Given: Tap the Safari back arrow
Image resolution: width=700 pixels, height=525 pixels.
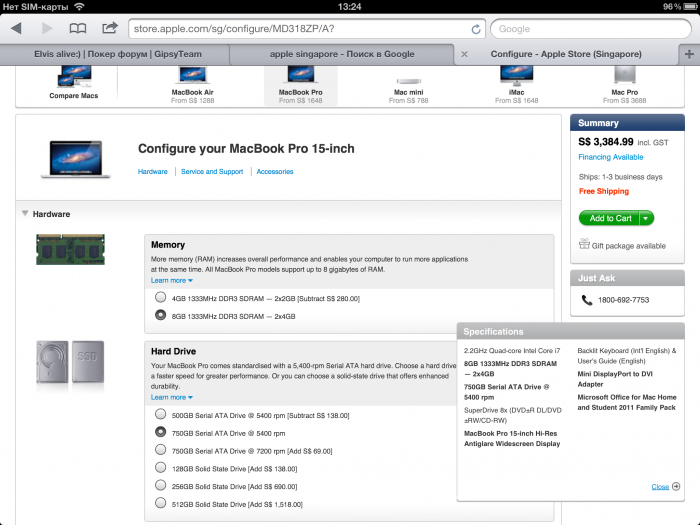Looking at the screenshot, I should (17, 29).
